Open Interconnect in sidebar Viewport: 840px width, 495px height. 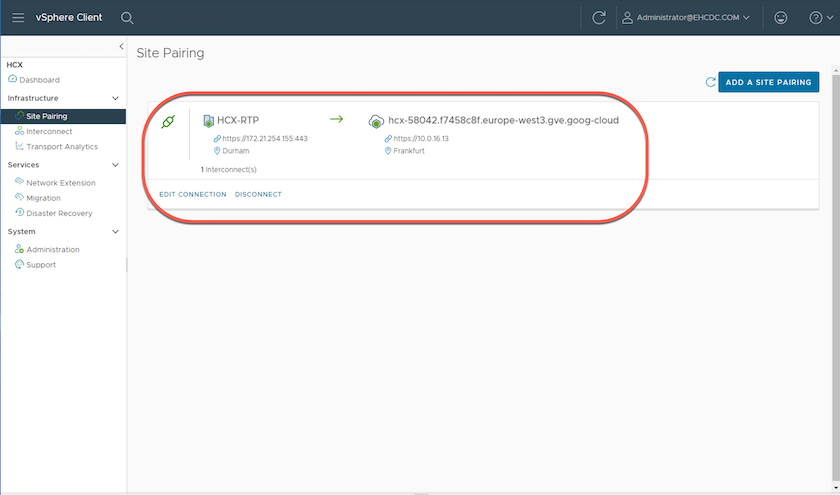point(48,131)
